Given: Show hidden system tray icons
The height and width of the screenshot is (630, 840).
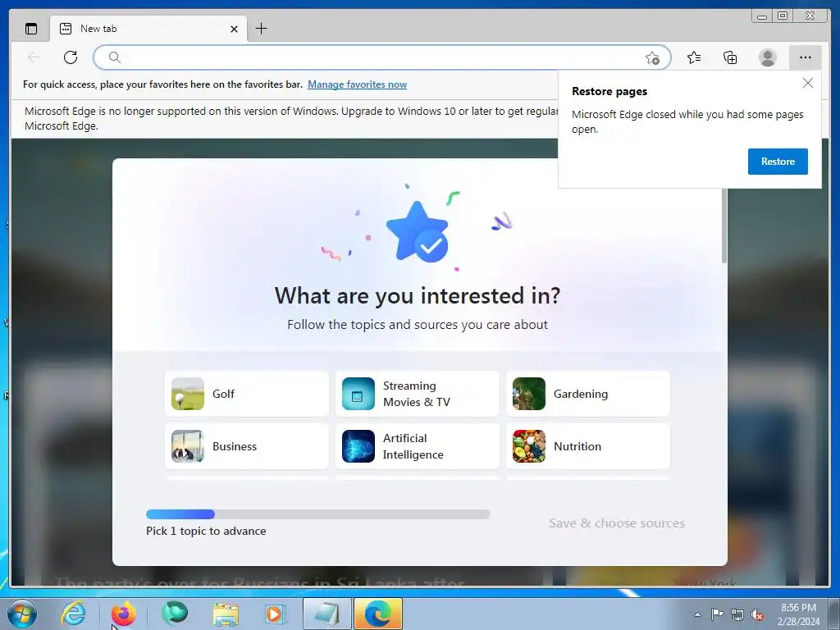Looking at the screenshot, I should pos(697,614).
